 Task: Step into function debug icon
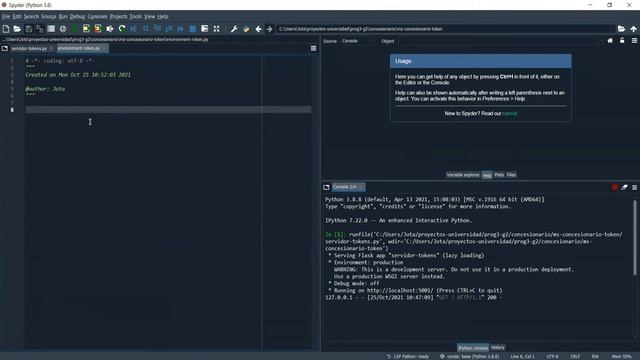(157, 29)
